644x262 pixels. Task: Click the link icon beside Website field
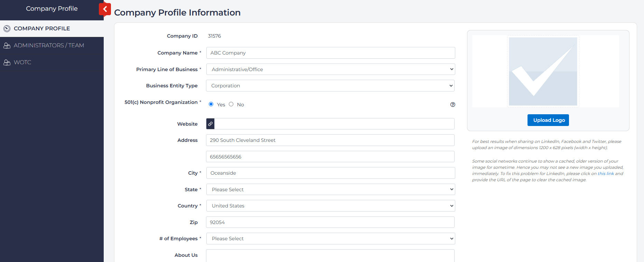(x=210, y=124)
